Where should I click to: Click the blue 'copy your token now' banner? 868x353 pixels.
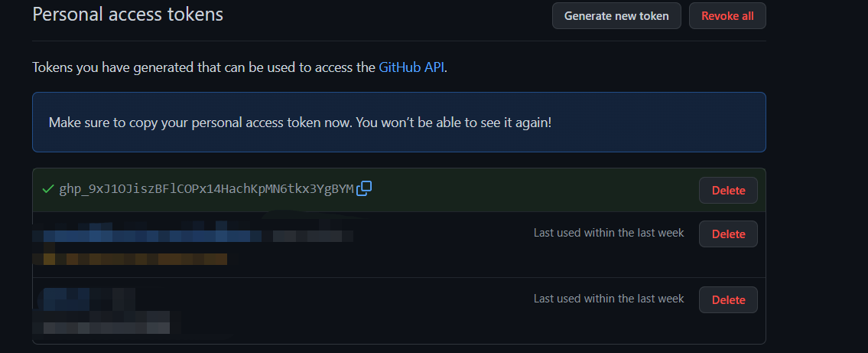click(399, 122)
